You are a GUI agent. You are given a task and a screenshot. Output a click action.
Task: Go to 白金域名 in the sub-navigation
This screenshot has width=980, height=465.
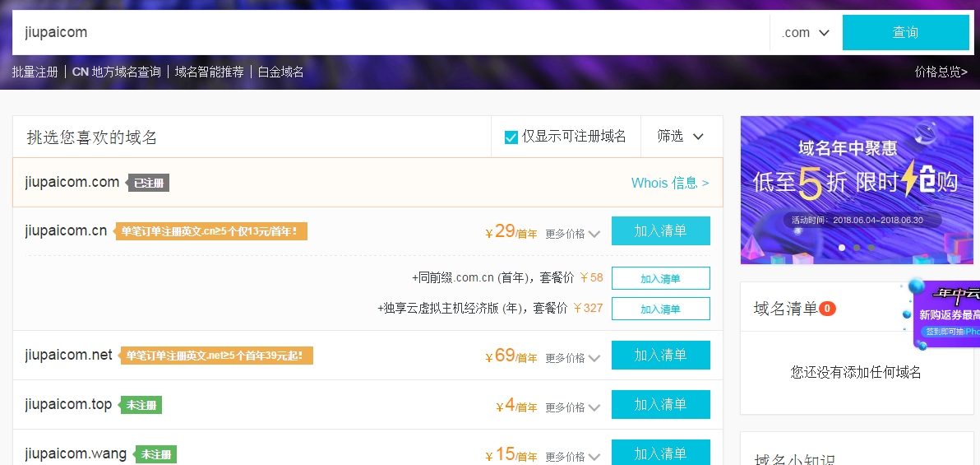[x=281, y=72]
